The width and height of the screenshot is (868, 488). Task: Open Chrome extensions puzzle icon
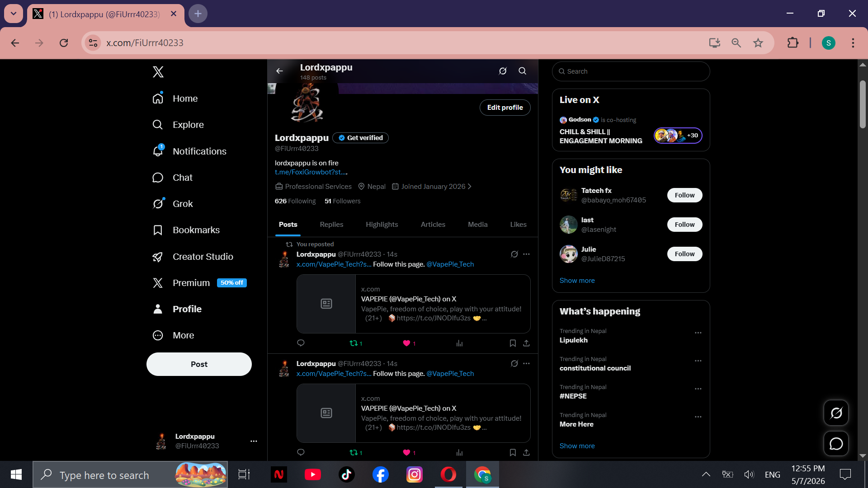point(793,43)
